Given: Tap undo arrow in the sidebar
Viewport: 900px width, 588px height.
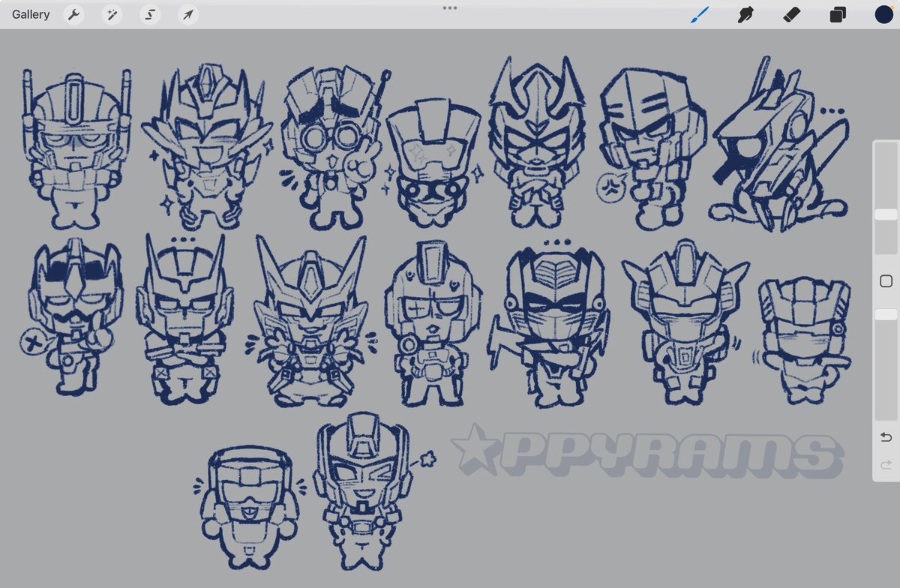Looking at the screenshot, I should 885,436.
